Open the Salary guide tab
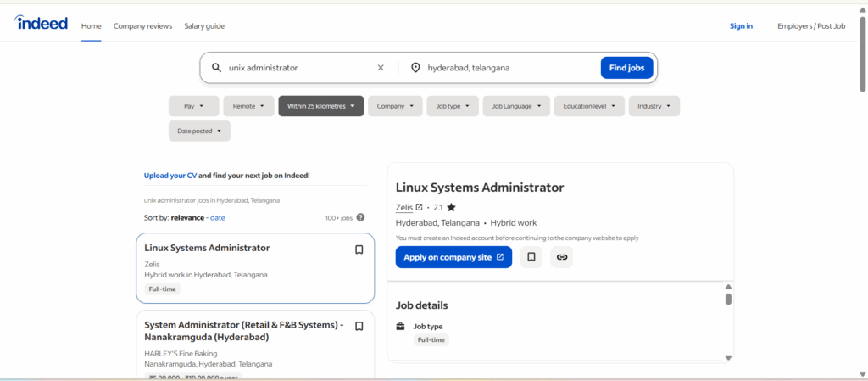 204,26
